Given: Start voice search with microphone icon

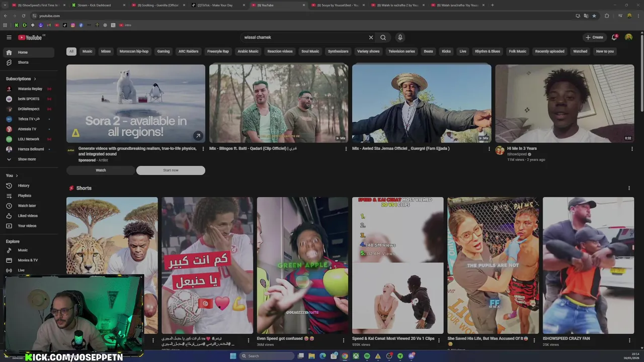Looking at the screenshot, I should tap(400, 37).
